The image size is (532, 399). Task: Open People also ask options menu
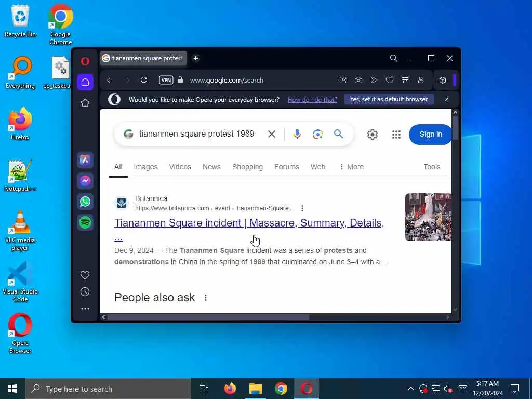(x=205, y=298)
